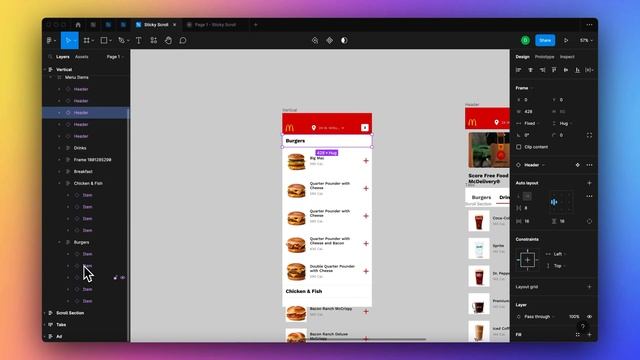The image size is (640, 360).
Task: Select the Drinks layer
Action: click(x=80, y=148)
